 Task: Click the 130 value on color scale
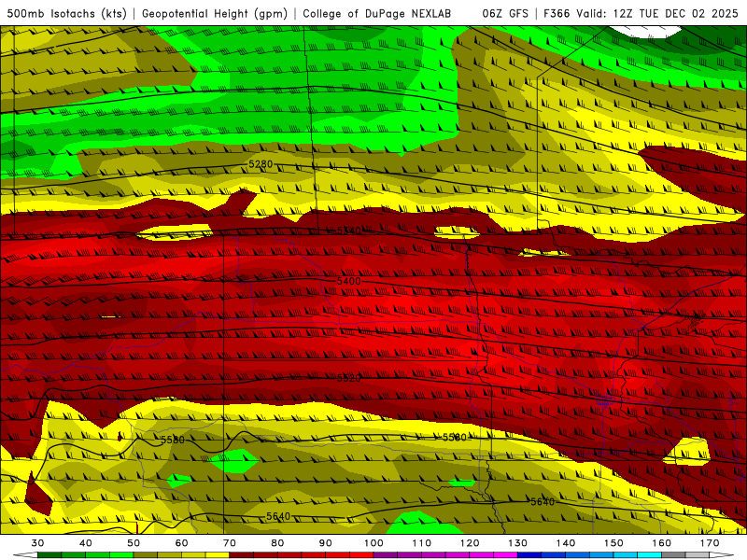518,543
